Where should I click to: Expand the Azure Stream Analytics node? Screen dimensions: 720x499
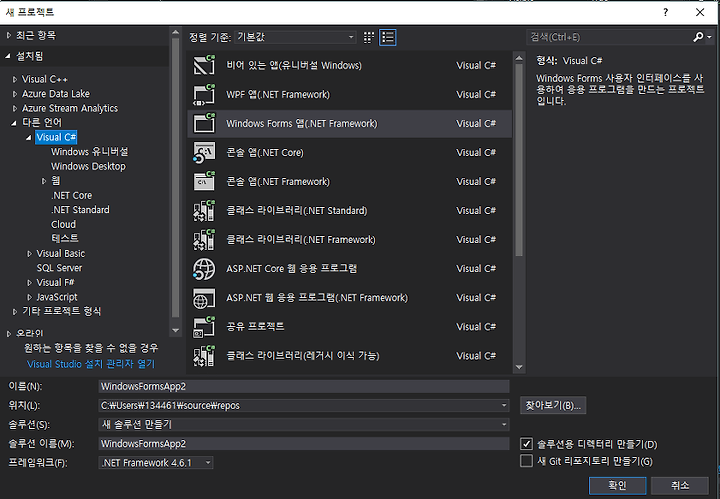(15, 108)
